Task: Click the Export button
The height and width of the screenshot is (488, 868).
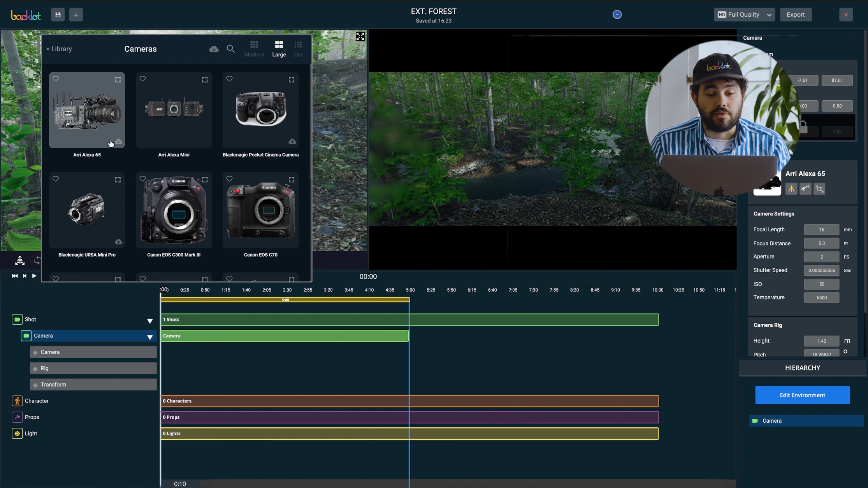Action: tap(796, 15)
